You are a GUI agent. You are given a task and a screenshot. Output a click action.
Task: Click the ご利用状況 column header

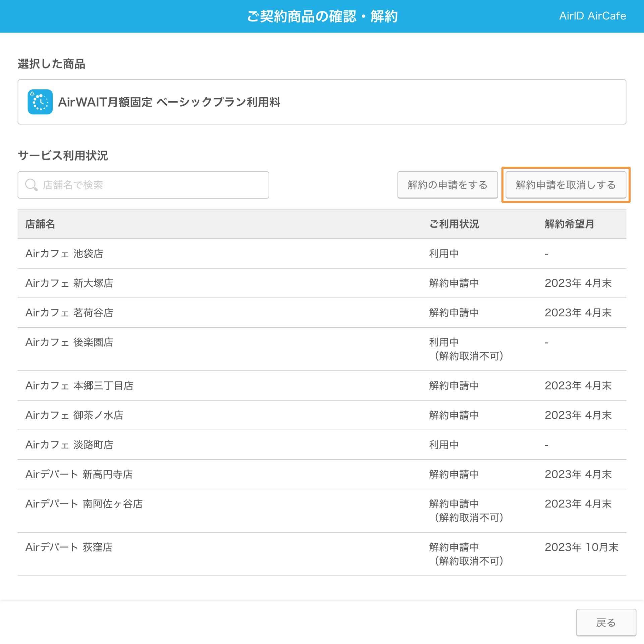point(454,224)
